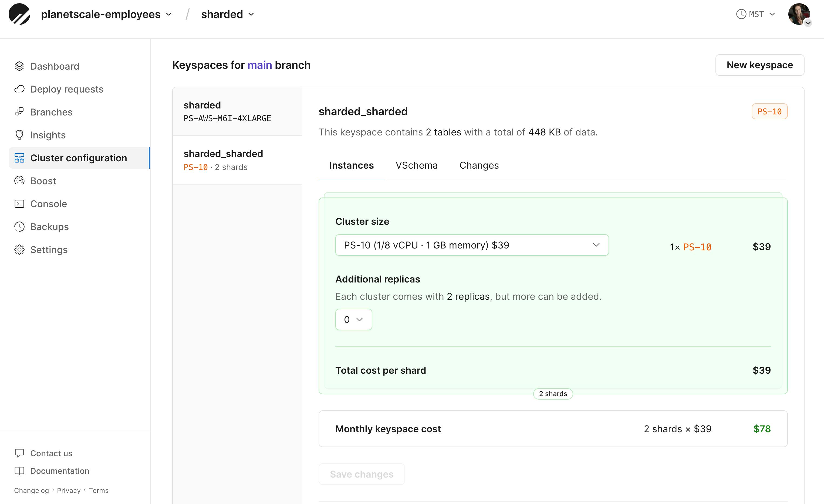Click the timezone clock icon
This screenshot has height=504, width=824.
pos(741,14)
